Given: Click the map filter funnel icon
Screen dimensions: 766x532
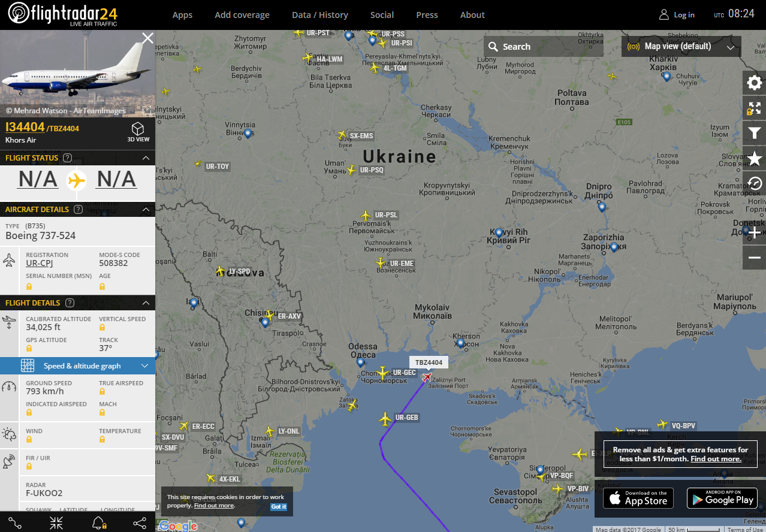Looking at the screenshot, I should click(754, 133).
